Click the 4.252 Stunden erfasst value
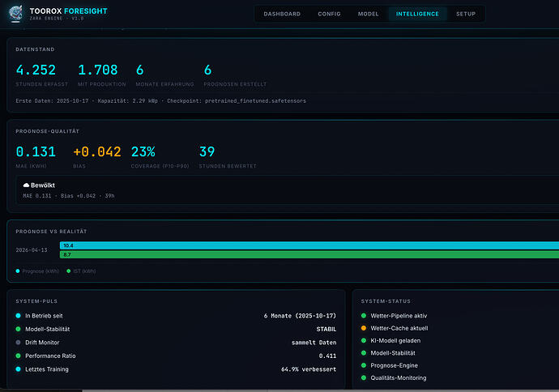The image size is (559, 392). pyautogui.click(x=36, y=70)
